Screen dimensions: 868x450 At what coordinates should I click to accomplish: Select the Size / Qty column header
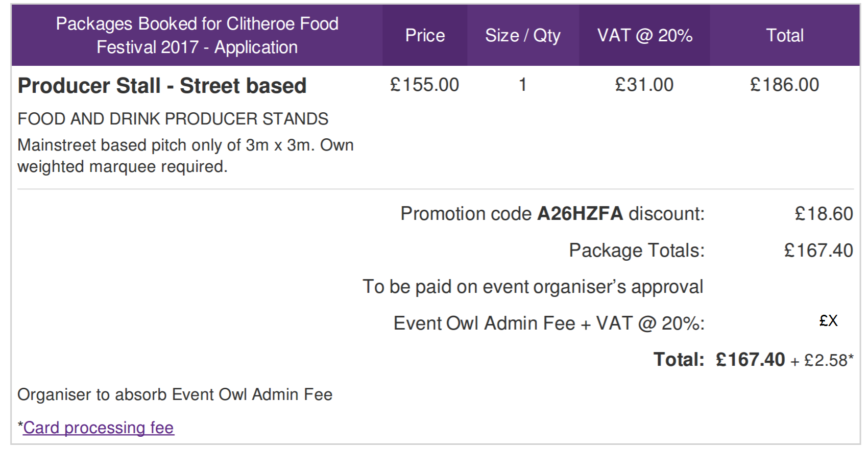(523, 35)
